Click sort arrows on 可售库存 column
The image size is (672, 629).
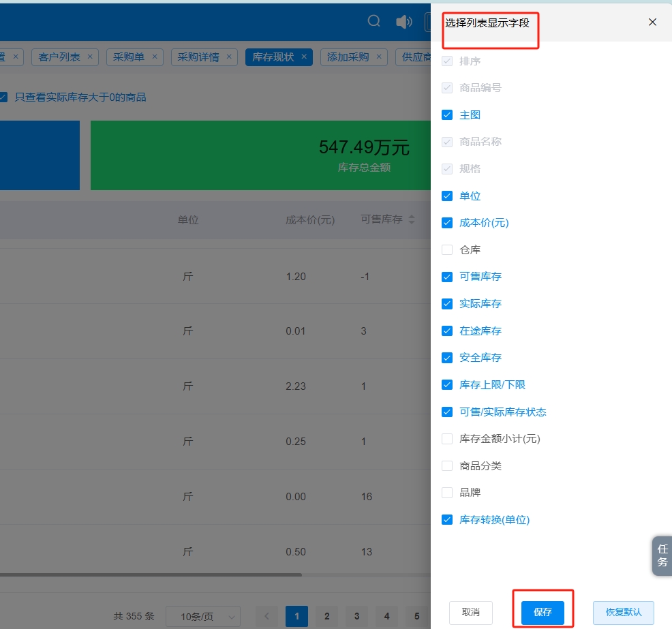click(411, 220)
